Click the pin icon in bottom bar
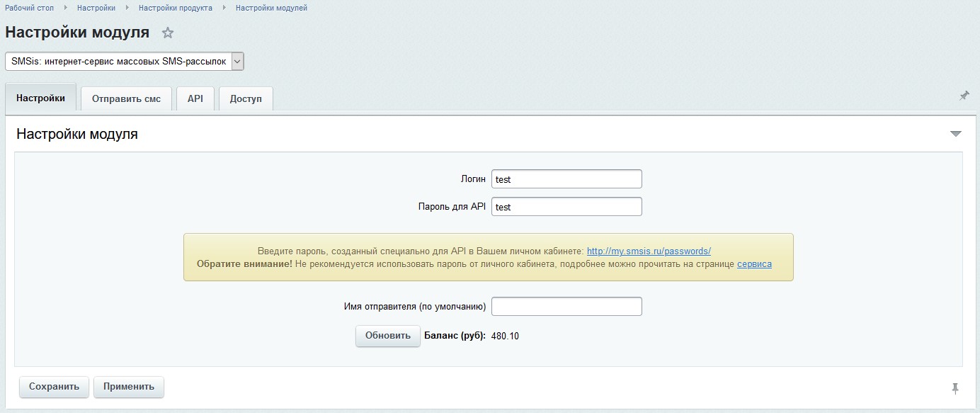Image resolution: width=980 pixels, height=413 pixels. [955, 387]
